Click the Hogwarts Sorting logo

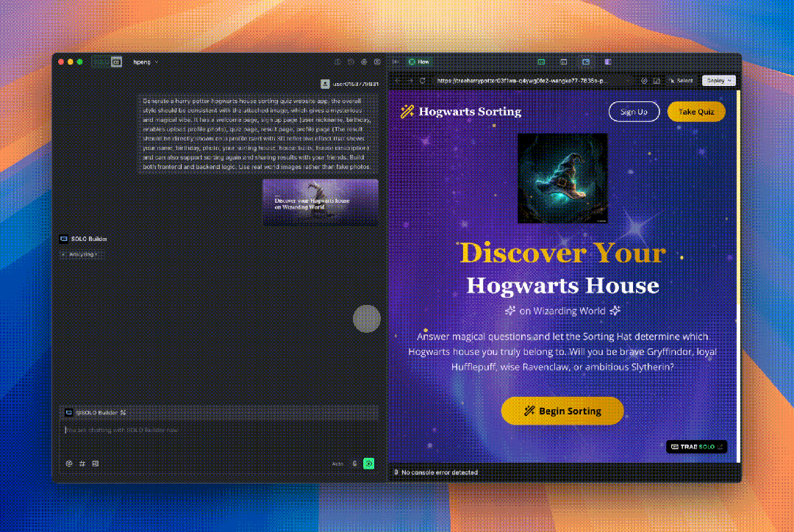[461, 112]
